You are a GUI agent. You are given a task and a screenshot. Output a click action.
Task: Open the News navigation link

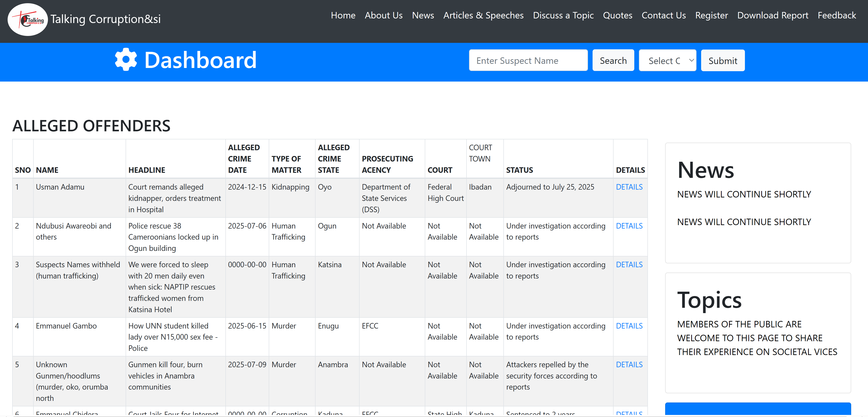click(422, 15)
